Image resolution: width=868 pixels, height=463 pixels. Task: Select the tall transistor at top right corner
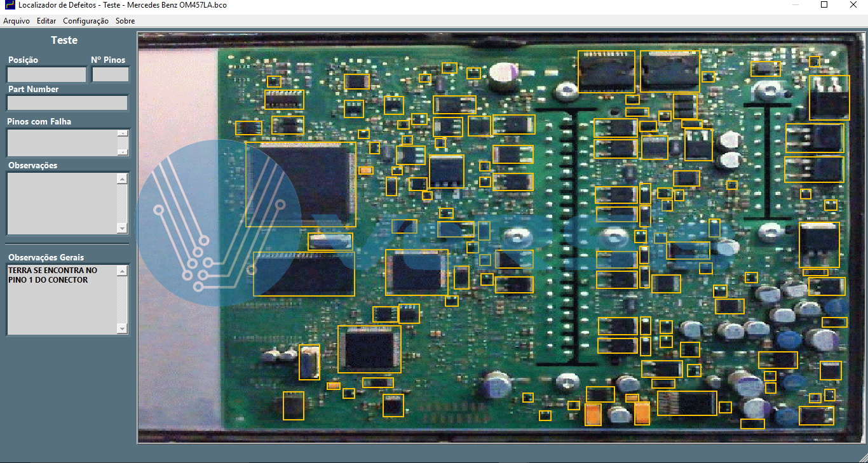[829, 97]
